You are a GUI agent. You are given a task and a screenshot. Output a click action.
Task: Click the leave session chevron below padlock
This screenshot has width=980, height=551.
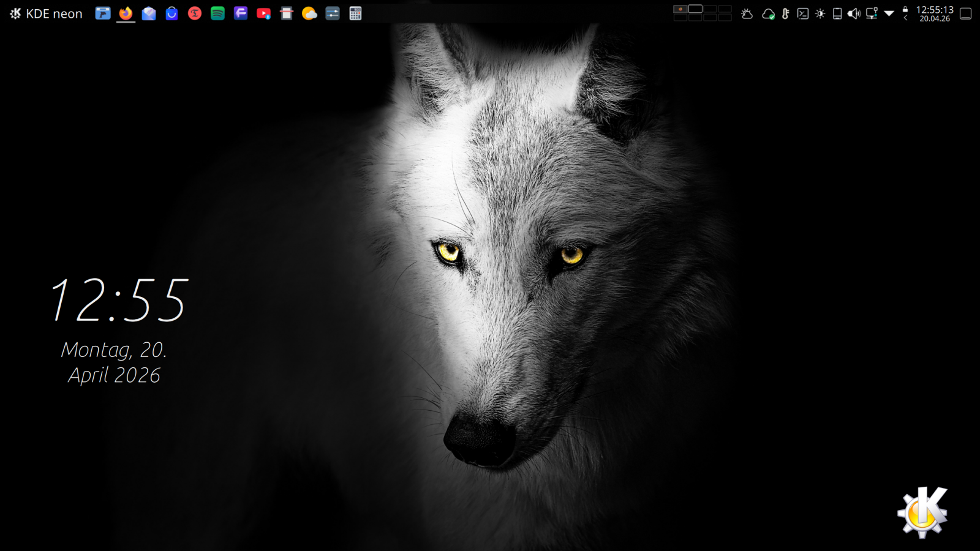[x=905, y=18]
